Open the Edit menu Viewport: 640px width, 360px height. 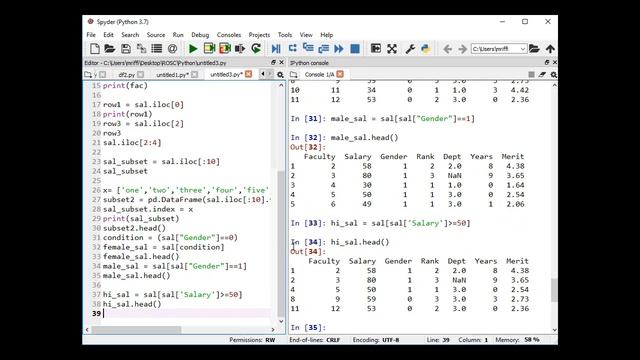(x=108, y=35)
